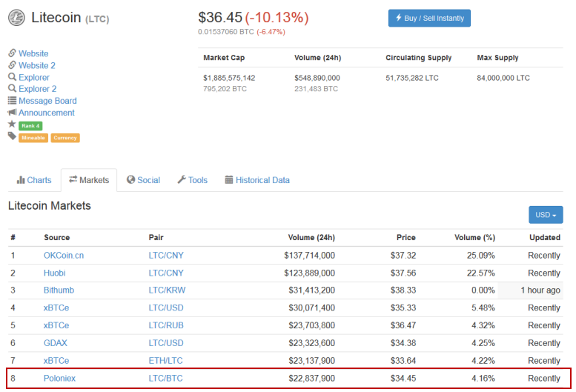Viewport: 576px width, 392px height.
Task: Open xBTCe source in row 5
Action: pos(56,325)
